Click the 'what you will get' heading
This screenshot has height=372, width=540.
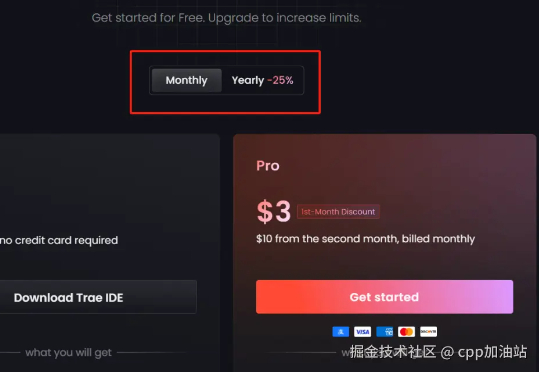pyautogui.click(x=69, y=352)
